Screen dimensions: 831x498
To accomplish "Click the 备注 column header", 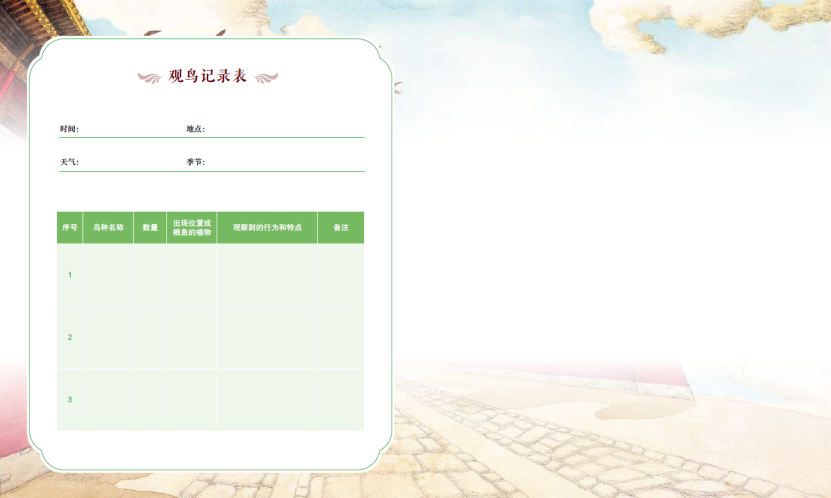I will pyautogui.click(x=341, y=228).
